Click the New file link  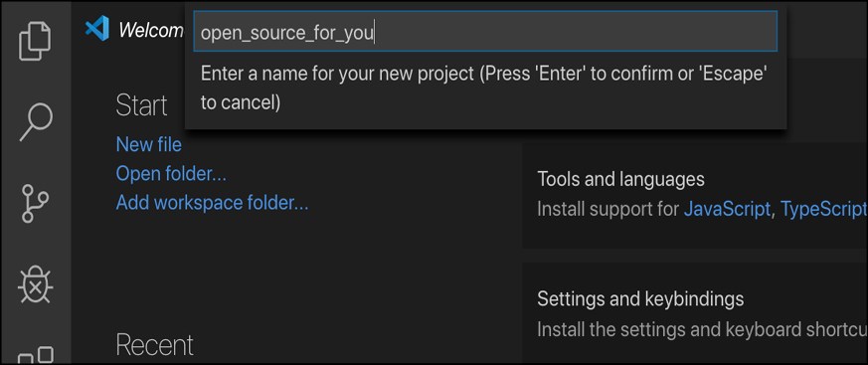(x=148, y=145)
